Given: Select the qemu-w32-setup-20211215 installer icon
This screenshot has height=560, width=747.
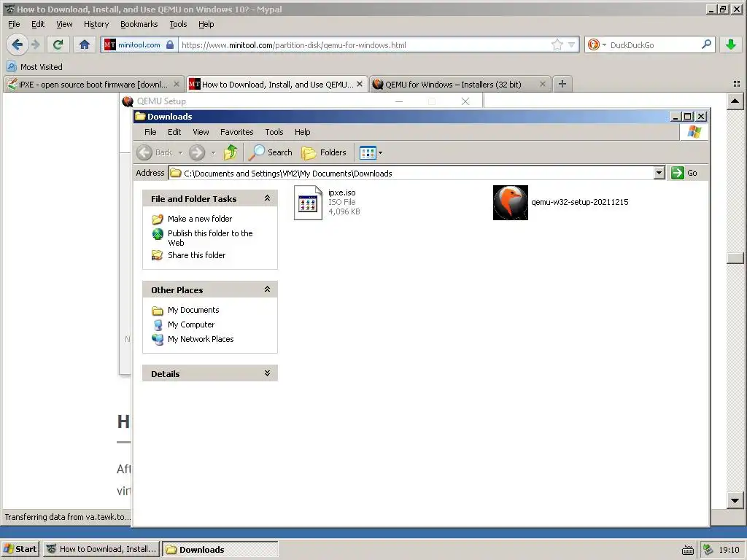Looking at the screenshot, I should 510,203.
